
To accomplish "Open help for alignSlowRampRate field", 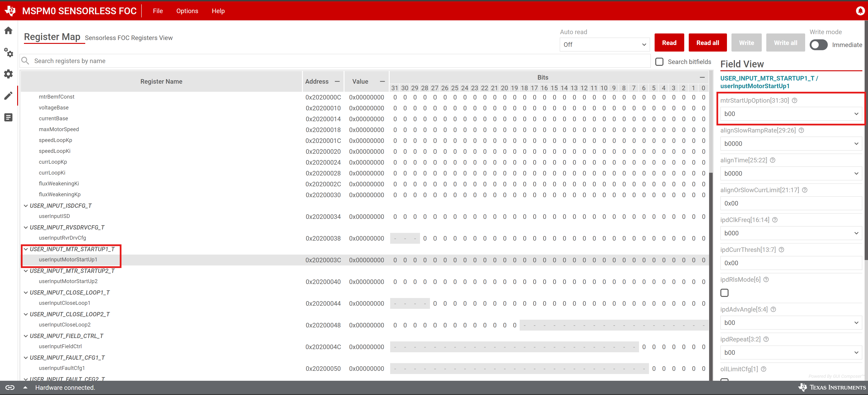I will 801,130.
